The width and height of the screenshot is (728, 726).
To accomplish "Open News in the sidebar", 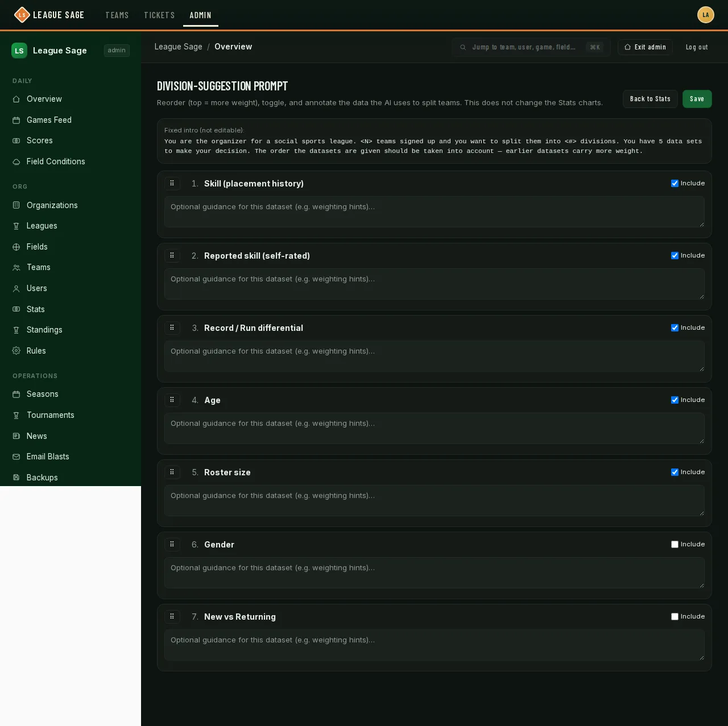I will pos(71,436).
